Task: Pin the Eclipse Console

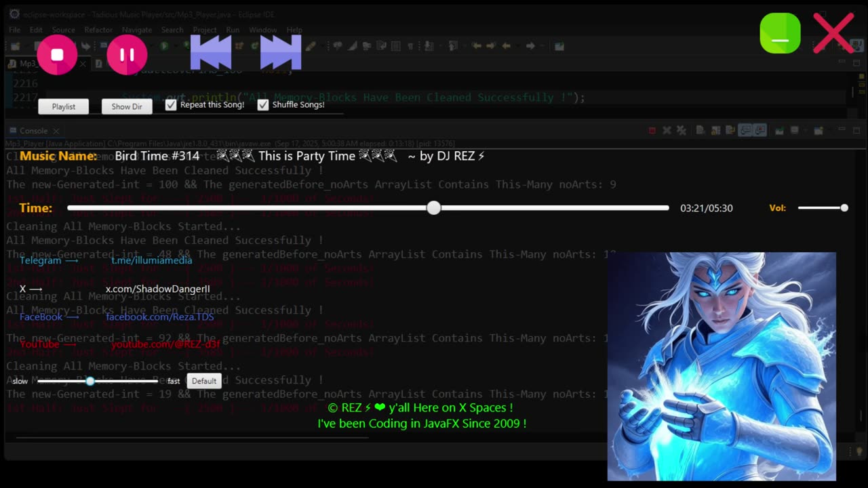Action: (779, 130)
